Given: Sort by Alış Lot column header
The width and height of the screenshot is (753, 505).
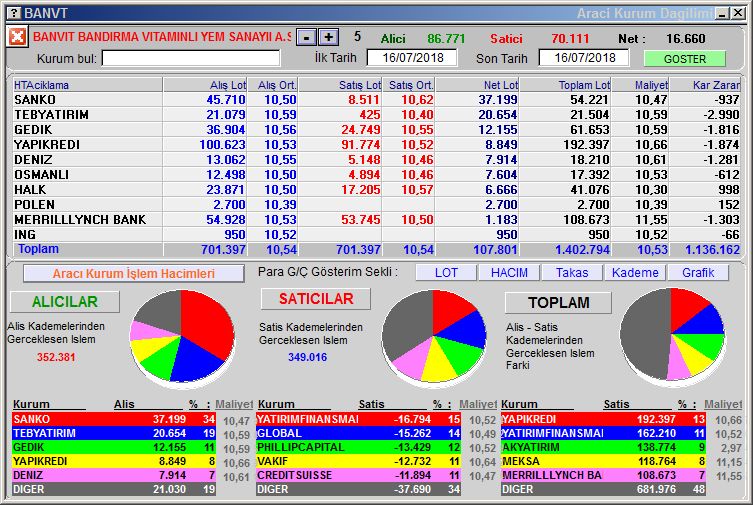Looking at the screenshot, I should coord(205,85).
